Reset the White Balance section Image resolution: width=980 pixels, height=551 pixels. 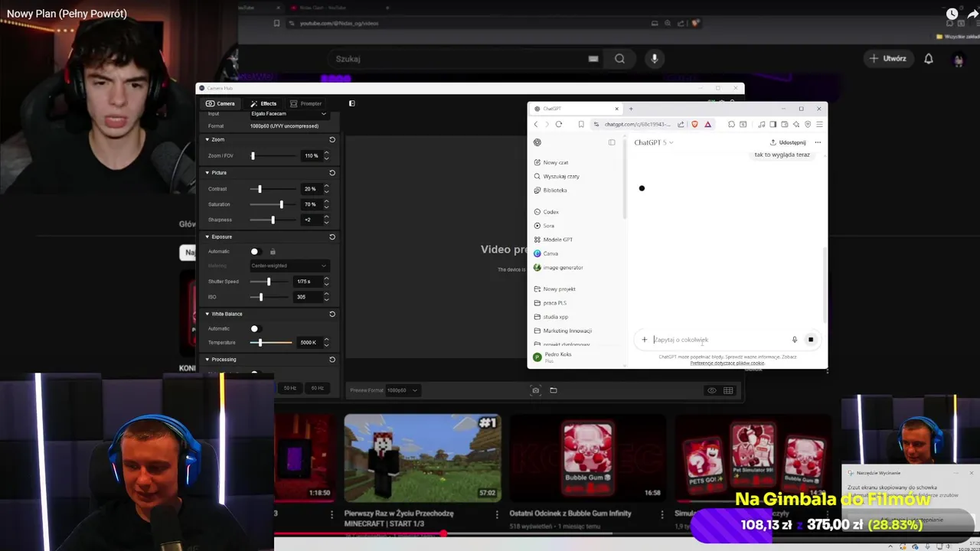[x=332, y=314]
